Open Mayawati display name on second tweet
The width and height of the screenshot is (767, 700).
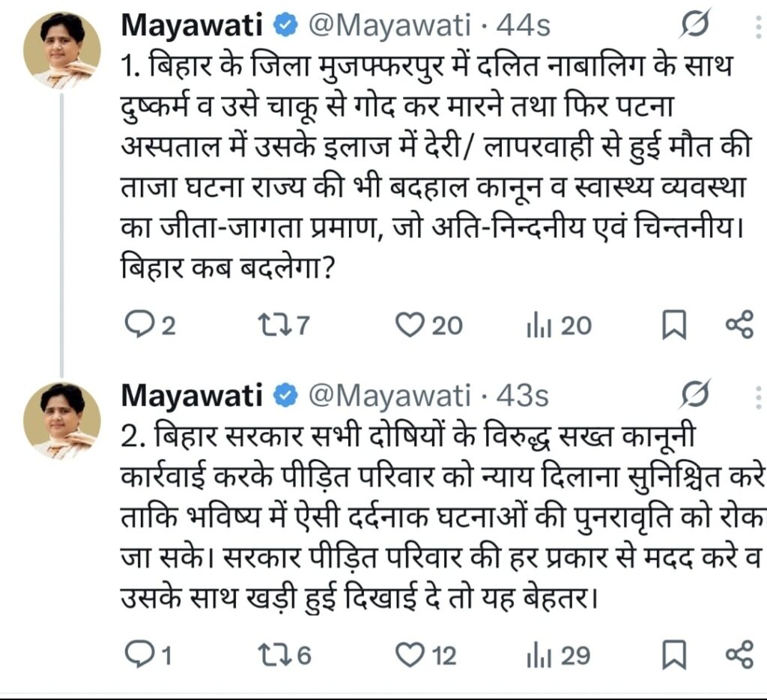point(191,395)
